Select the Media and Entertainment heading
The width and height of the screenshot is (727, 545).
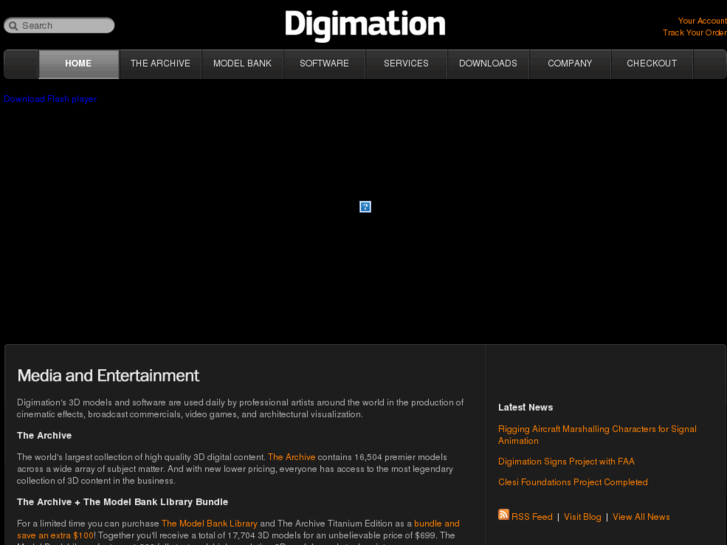(x=108, y=375)
